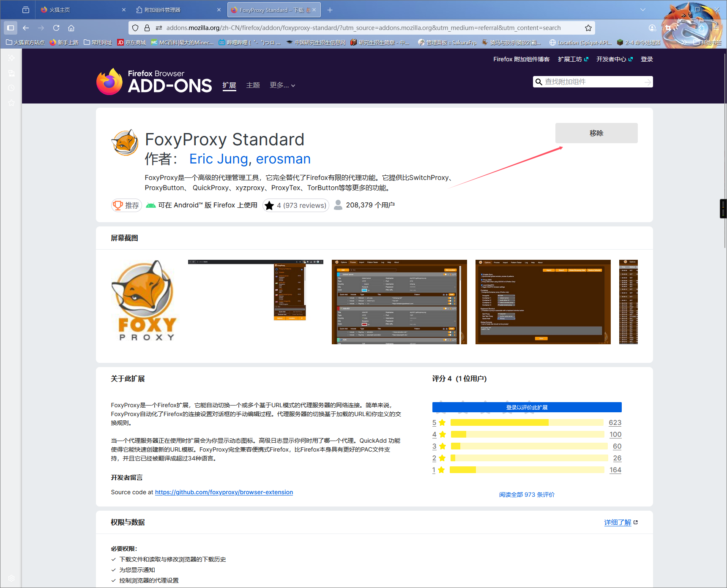
Task: Click the reload page icon
Action: (x=56, y=28)
